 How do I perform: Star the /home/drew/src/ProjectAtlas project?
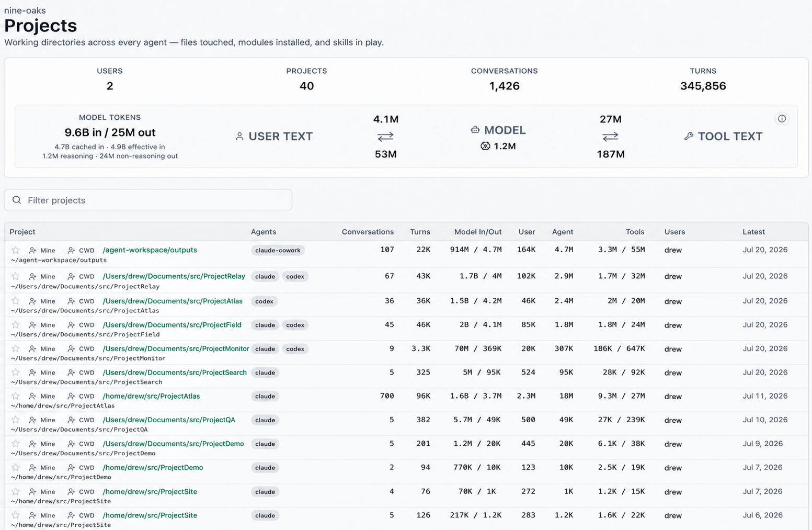point(16,396)
